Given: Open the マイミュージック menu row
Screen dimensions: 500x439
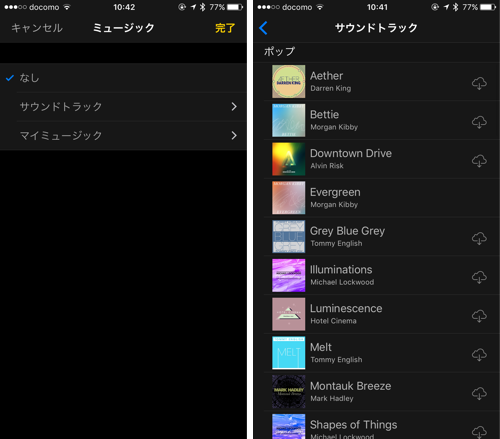Looking at the screenshot, I should pos(123,135).
